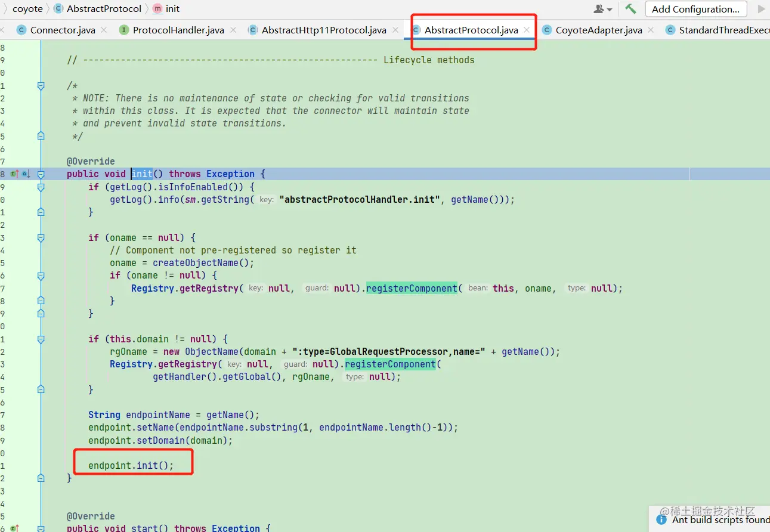Click the endpoint.setDomain(domain) statement

[x=160, y=440]
